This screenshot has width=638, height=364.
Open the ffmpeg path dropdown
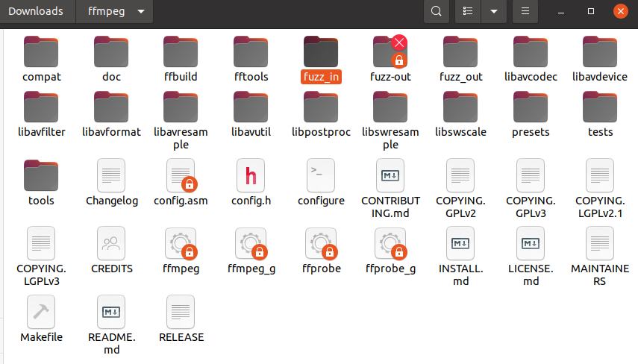click(x=114, y=11)
